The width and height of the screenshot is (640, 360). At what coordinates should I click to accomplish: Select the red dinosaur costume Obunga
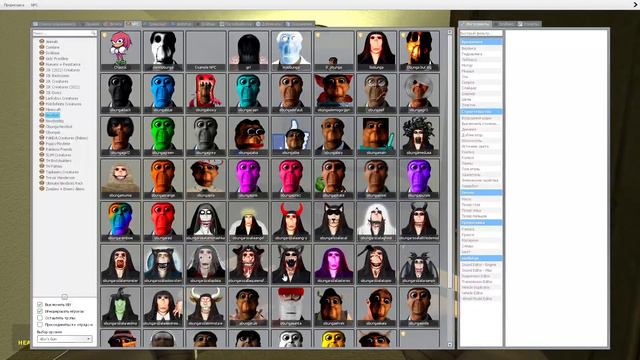pos(205,93)
